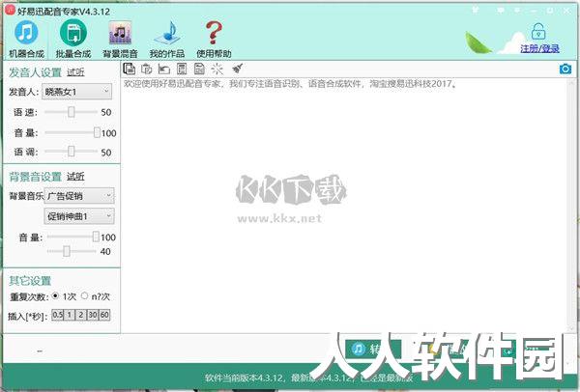Image resolution: width=580 pixels, height=392 pixels.
Task: Open 使用帮助 question mark help
Action: click(x=214, y=40)
